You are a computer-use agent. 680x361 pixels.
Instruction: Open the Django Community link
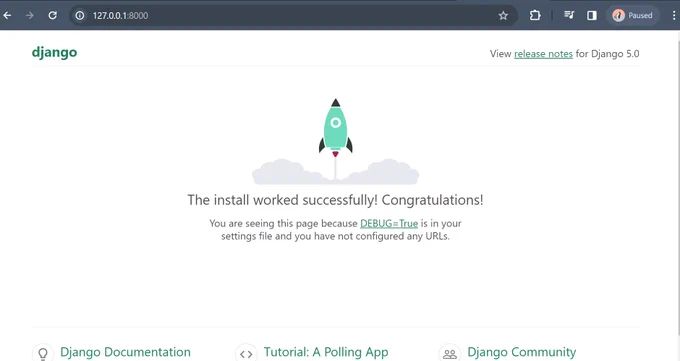(522, 352)
